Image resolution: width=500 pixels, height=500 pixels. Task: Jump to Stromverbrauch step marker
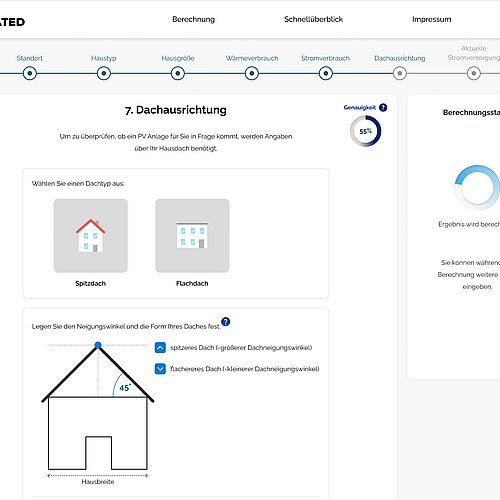point(326,73)
